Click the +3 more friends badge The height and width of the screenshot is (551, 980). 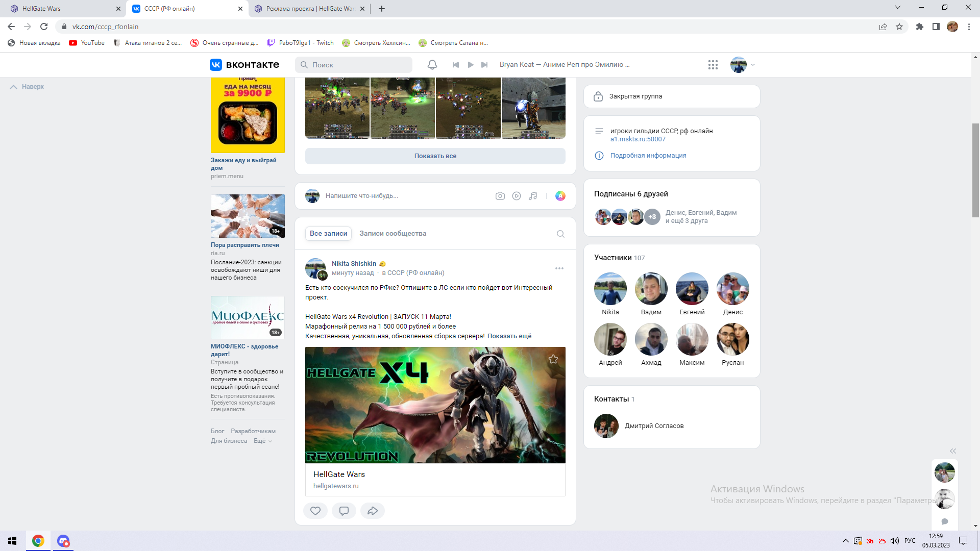(x=652, y=217)
